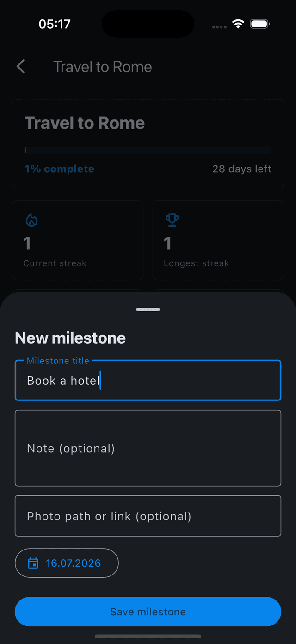Tap the Longest streak card
Screen dimensions: 296x644
(x=218, y=240)
